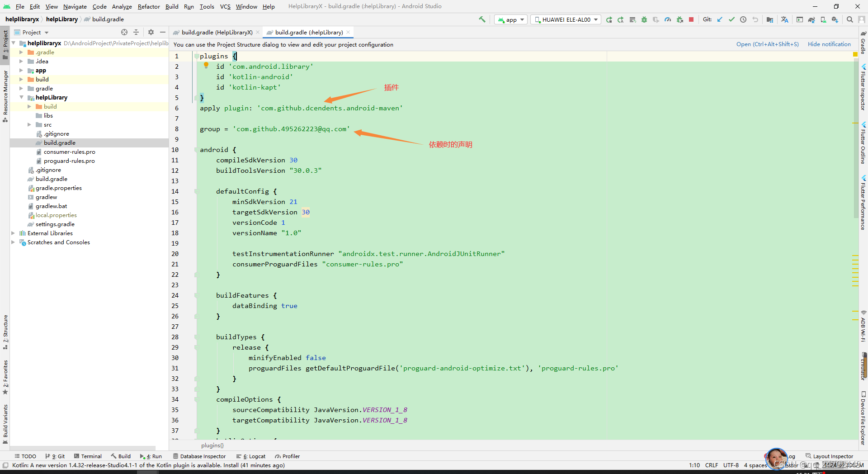The height and width of the screenshot is (474, 868).
Task: Collapse the helpLibrary module node
Action: 21,97
